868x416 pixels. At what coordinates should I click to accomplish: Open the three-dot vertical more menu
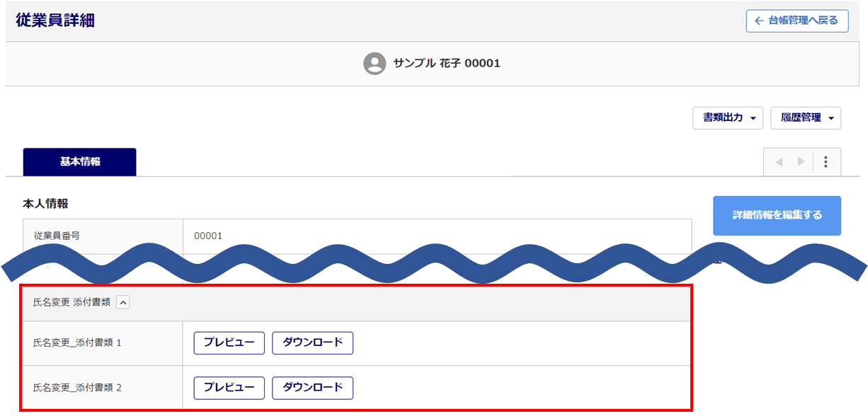(826, 162)
